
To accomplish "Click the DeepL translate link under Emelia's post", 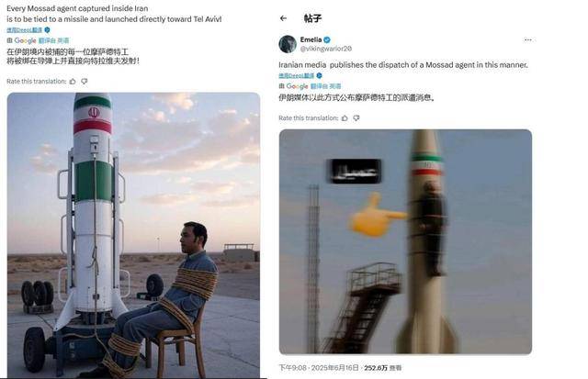I will coord(295,76).
